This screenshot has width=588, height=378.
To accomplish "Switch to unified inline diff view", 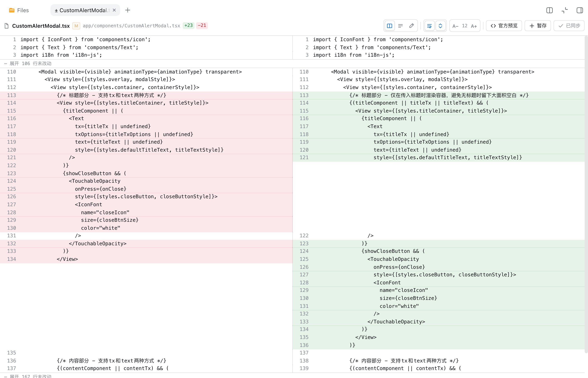I will [x=400, y=26].
